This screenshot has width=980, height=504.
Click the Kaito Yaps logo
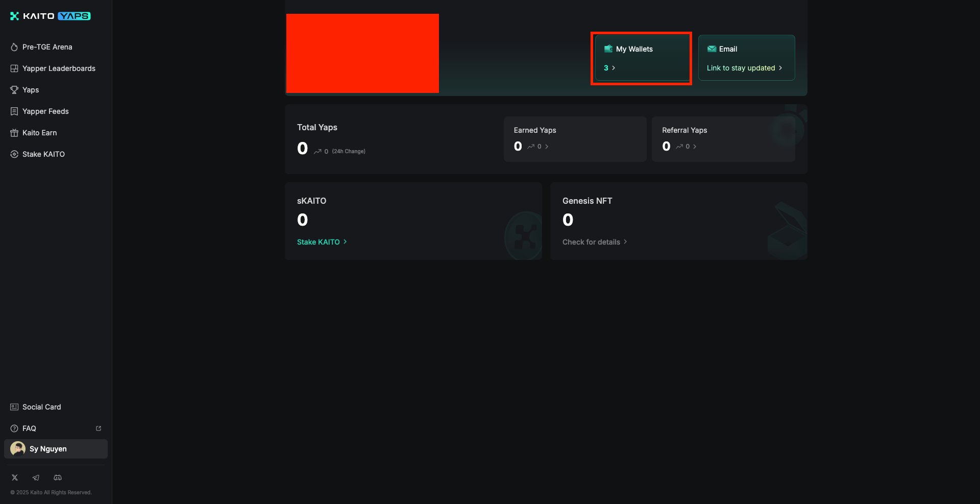50,16
